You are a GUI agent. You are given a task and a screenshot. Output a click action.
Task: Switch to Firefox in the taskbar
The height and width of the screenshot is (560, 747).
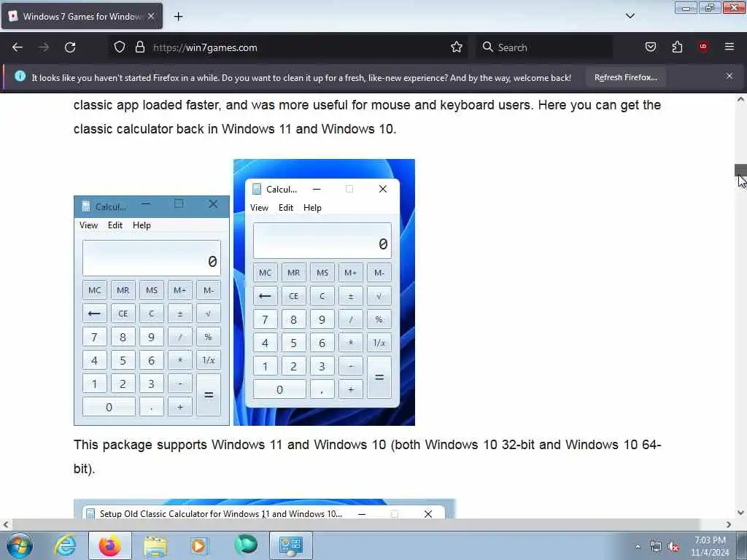coord(109,545)
